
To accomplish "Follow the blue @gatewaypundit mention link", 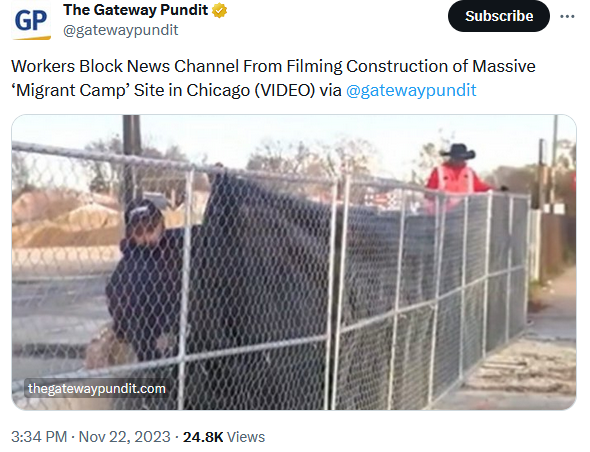I will tap(411, 90).
